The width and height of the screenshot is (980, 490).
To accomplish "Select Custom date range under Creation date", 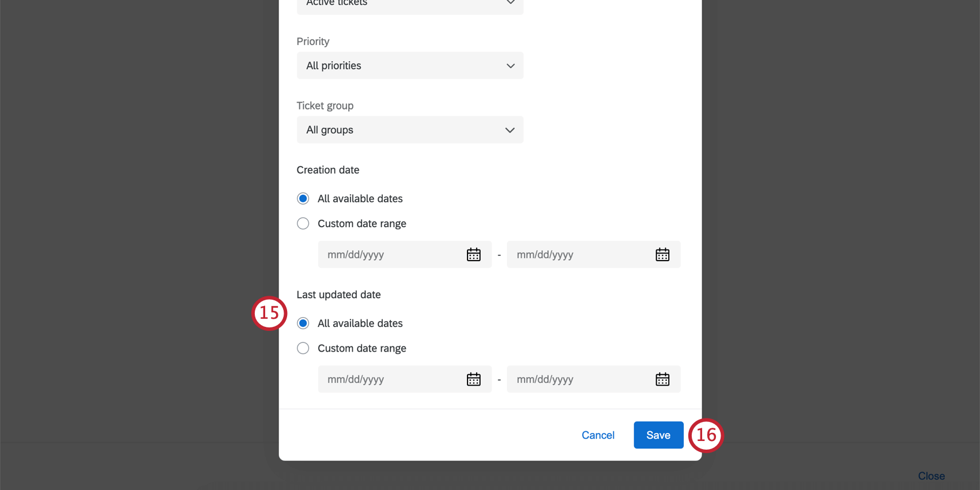I will pyautogui.click(x=303, y=224).
